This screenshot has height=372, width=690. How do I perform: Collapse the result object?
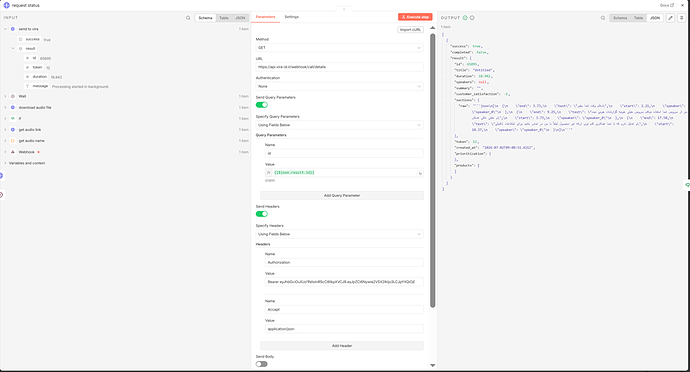13,48
